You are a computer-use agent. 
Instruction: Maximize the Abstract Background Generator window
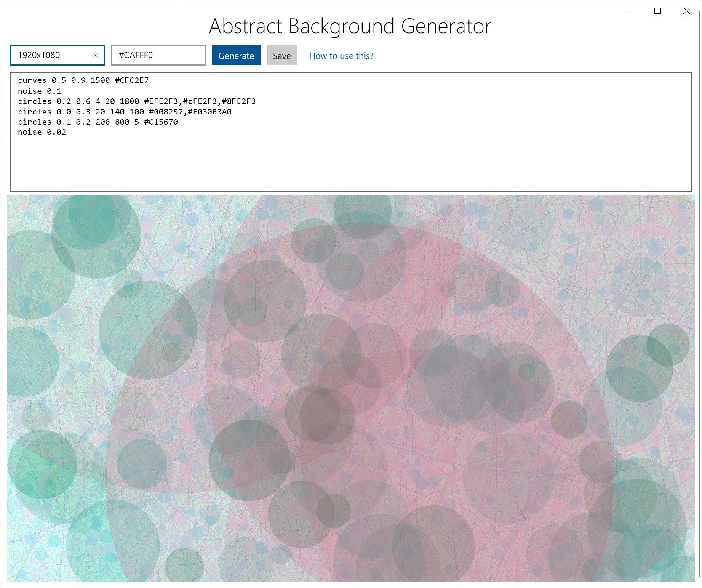click(657, 11)
